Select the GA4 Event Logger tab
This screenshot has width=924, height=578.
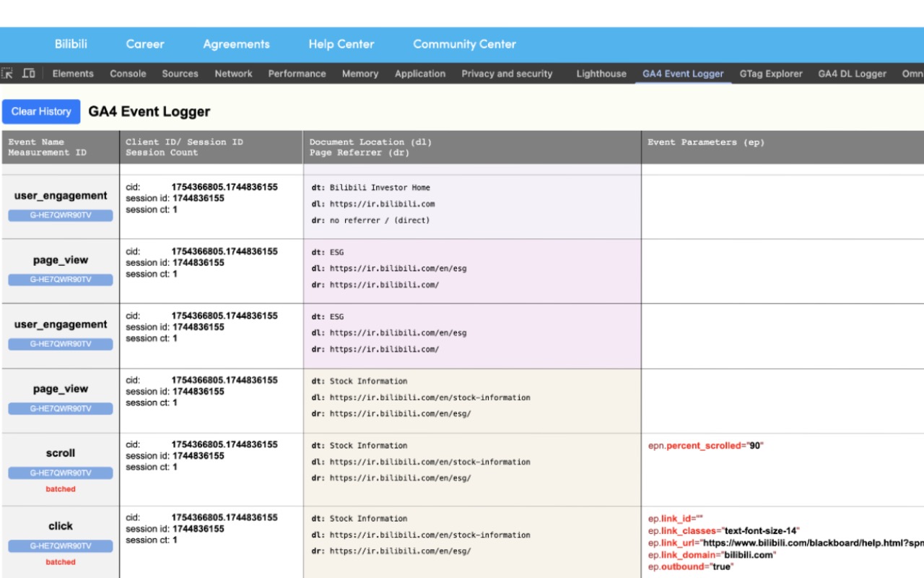click(683, 74)
